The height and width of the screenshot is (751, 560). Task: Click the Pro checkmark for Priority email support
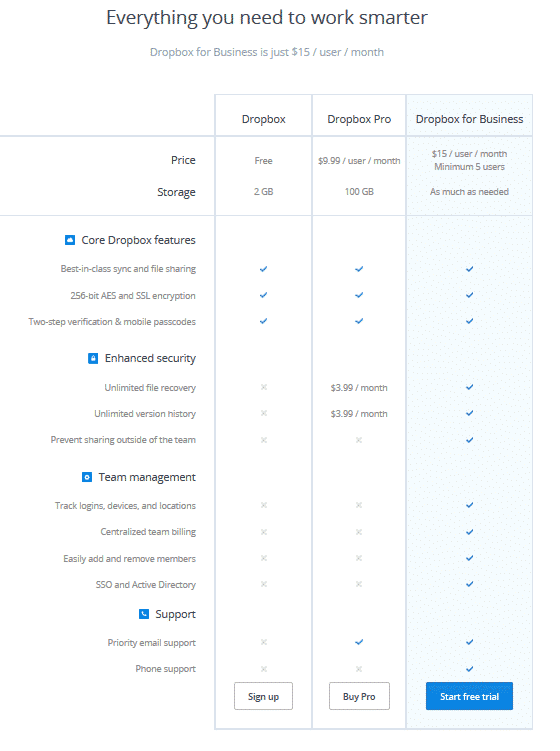tap(359, 642)
